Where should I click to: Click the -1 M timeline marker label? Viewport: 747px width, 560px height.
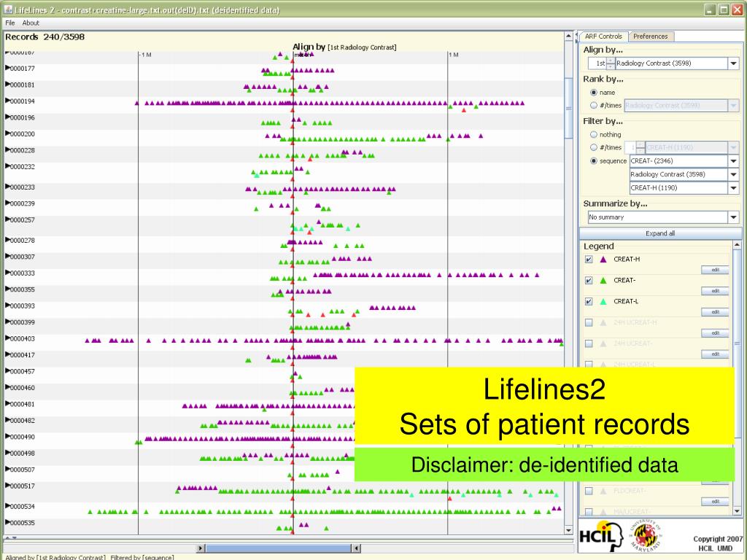146,55
